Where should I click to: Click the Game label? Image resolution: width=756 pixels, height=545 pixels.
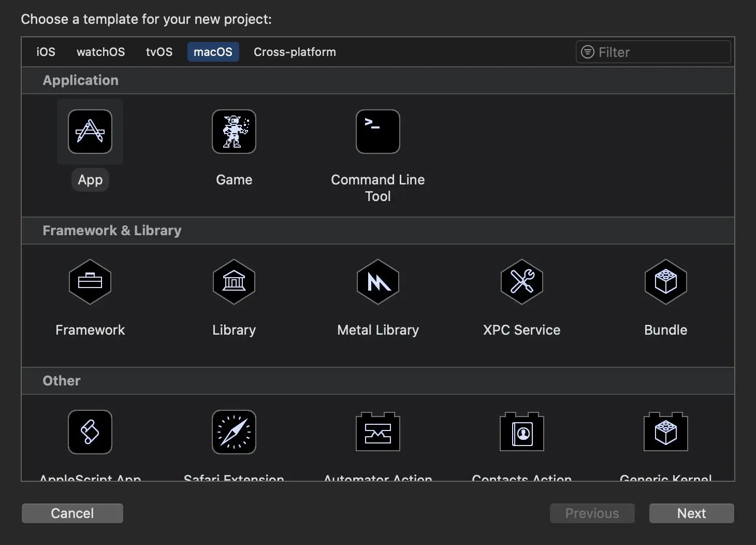tap(234, 180)
